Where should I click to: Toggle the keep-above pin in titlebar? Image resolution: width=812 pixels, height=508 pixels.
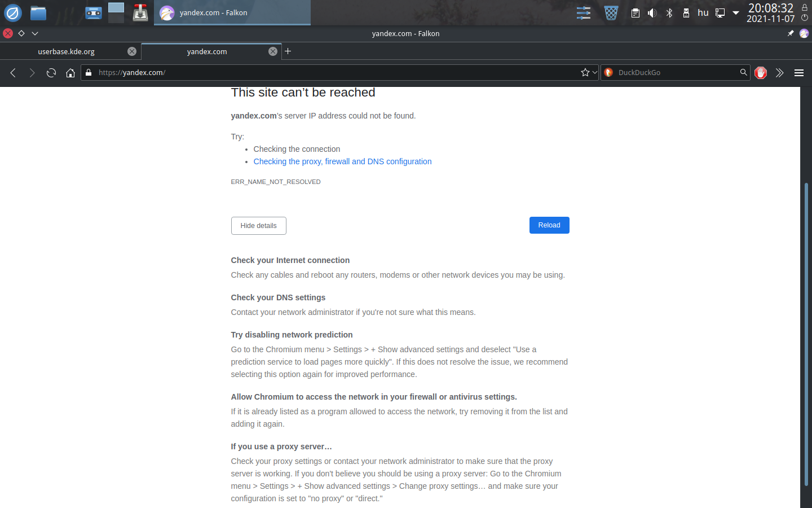[791, 33]
